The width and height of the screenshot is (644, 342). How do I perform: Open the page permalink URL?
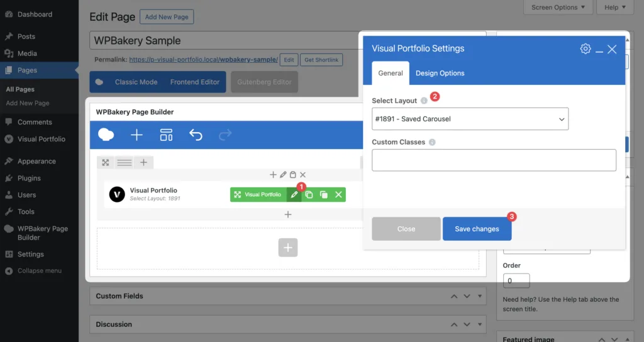point(203,60)
